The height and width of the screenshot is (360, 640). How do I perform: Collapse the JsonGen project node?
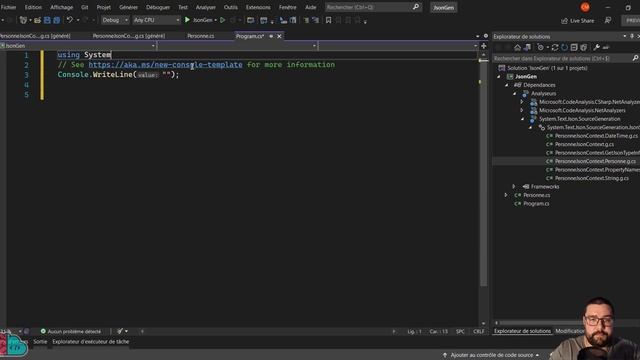point(498,77)
